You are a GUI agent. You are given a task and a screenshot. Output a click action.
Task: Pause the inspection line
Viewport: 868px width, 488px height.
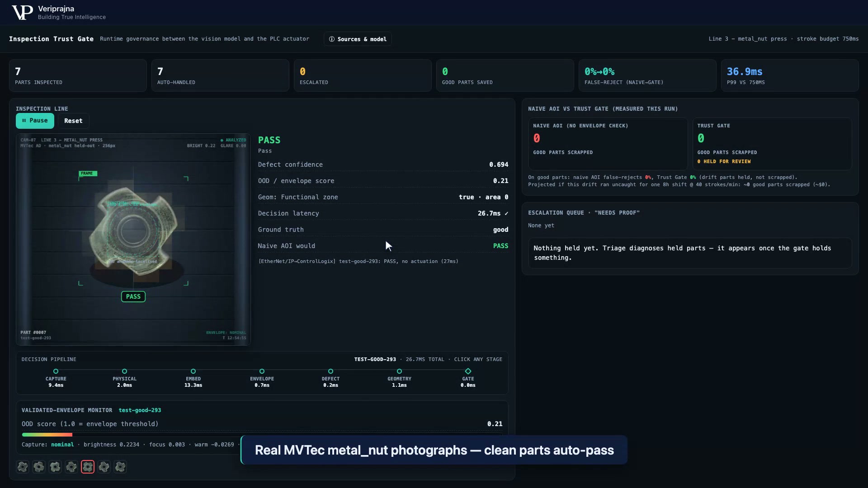(x=35, y=121)
